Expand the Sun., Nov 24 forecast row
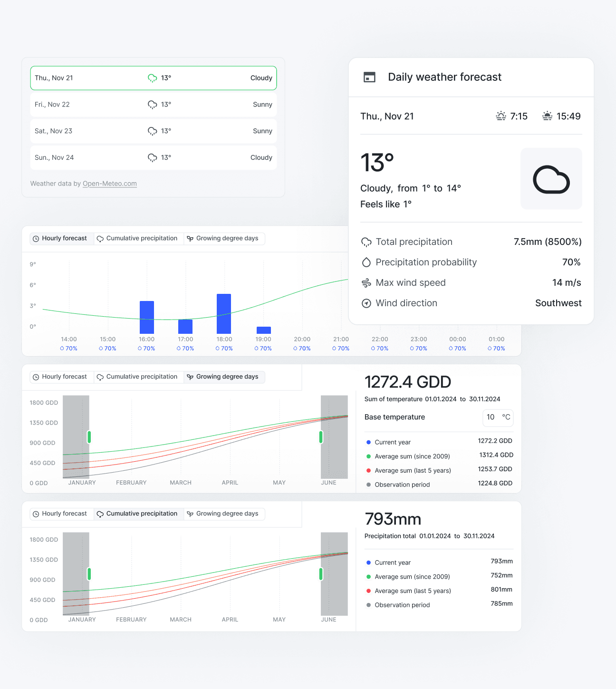 click(153, 157)
